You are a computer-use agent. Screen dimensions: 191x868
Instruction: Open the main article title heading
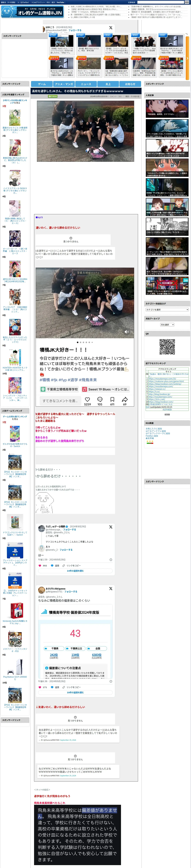[78, 91]
